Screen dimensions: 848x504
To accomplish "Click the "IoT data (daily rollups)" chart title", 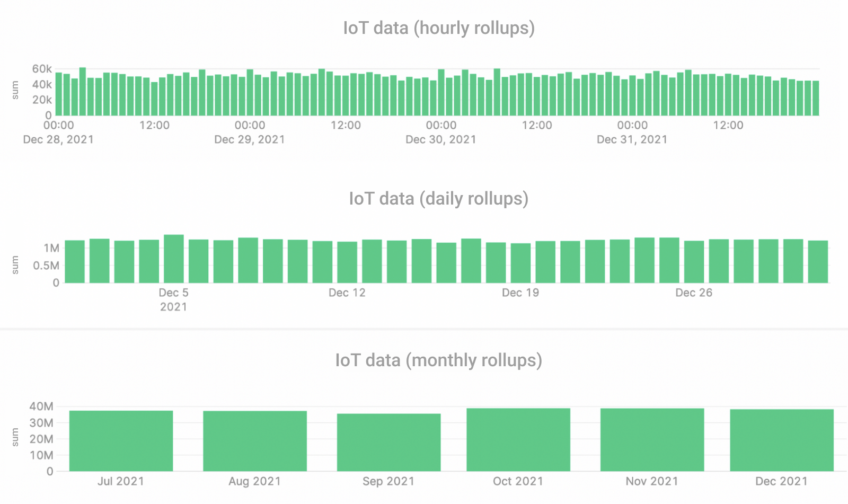I will 439,199.
